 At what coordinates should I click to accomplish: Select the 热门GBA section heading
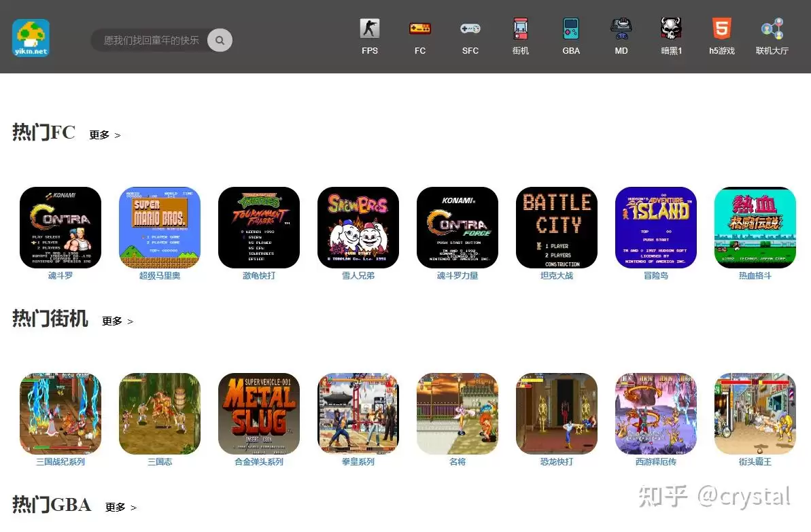tap(52, 505)
